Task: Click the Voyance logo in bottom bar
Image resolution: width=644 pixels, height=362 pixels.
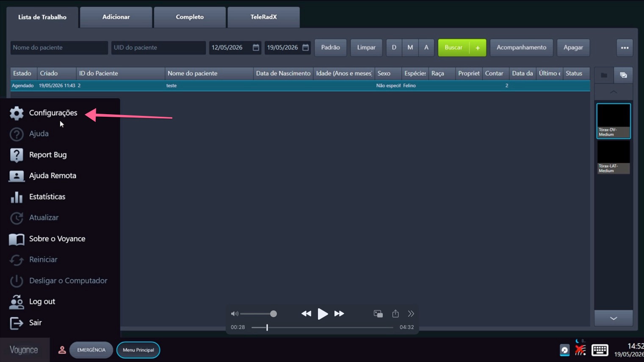Action: point(24,350)
